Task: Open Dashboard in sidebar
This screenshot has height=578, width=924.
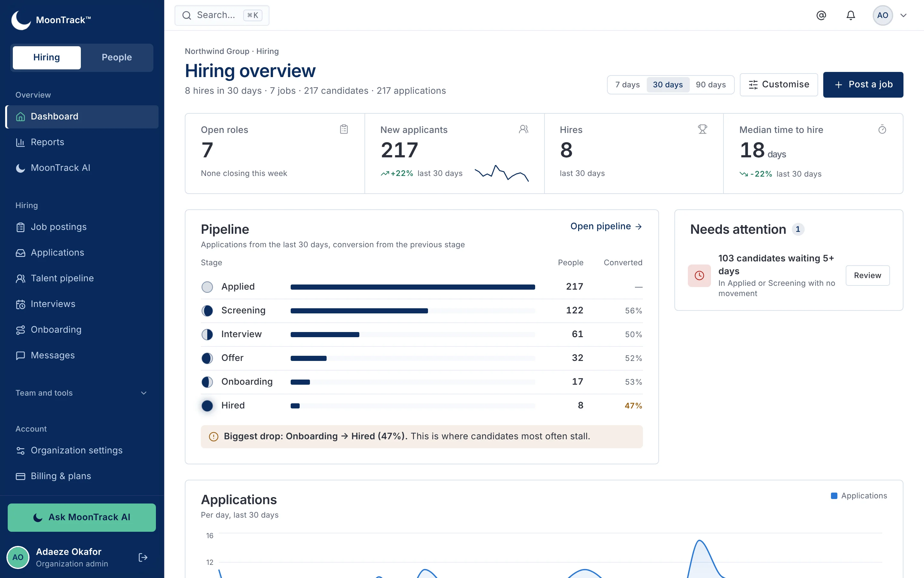Action: [82, 117]
